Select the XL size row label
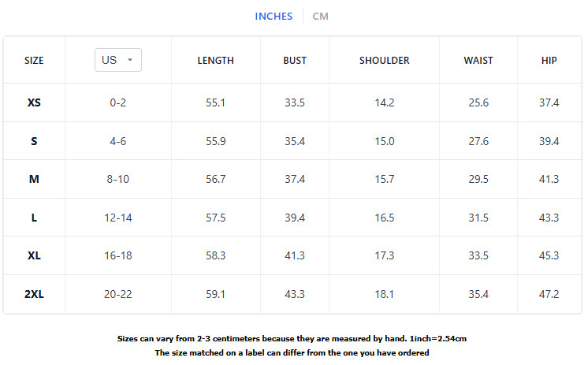The height and width of the screenshot is (365, 588). coord(34,255)
